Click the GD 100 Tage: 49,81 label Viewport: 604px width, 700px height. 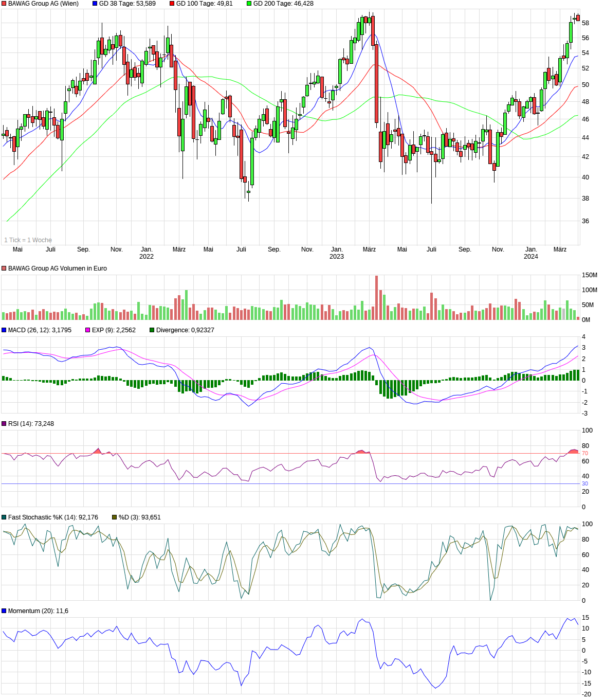(x=205, y=4)
